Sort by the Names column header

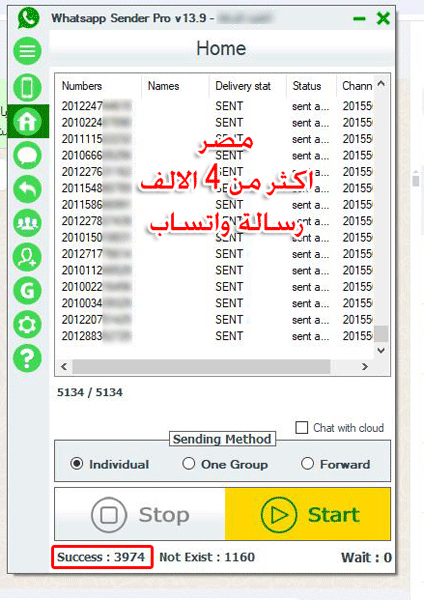[x=163, y=86]
